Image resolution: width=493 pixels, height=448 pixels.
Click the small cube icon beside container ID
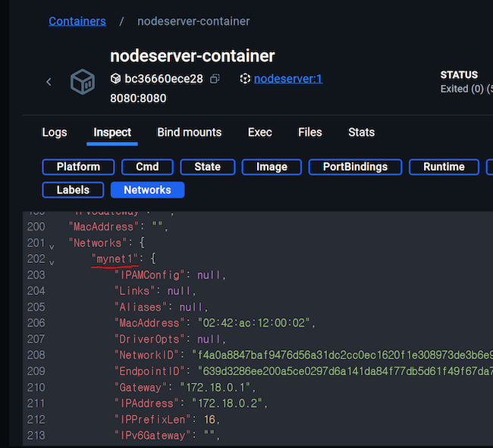[115, 79]
